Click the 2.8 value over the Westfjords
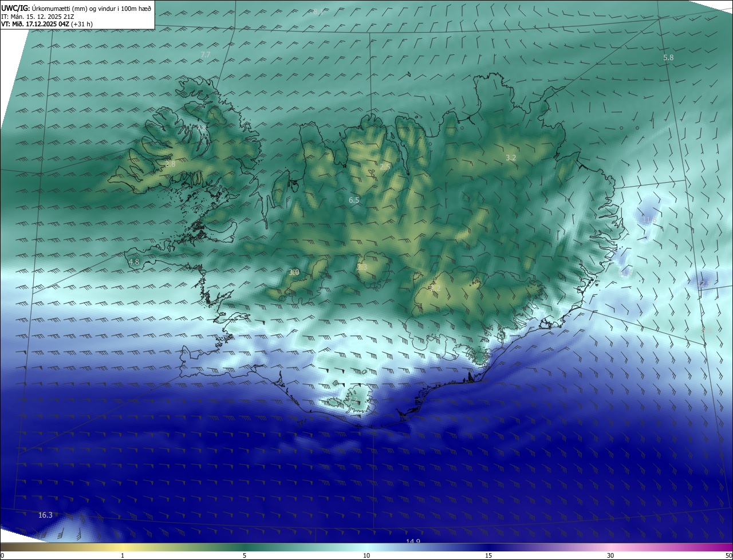Screen dimensions: 733x560 tap(170, 164)
